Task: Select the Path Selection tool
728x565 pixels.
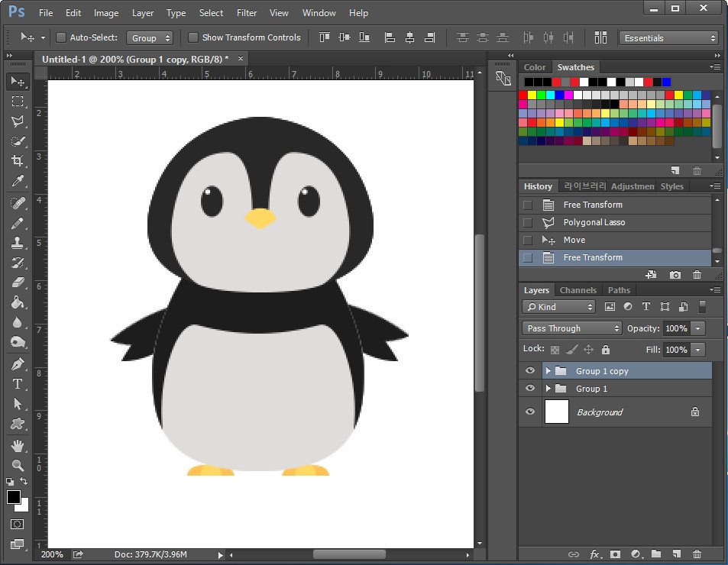Action: pos(18,404)
